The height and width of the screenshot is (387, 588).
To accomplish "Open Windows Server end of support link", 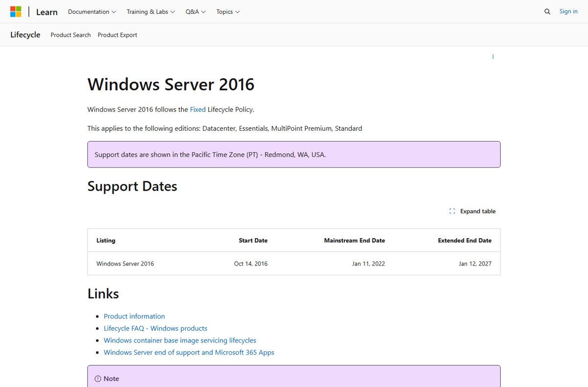I will 189,352.
